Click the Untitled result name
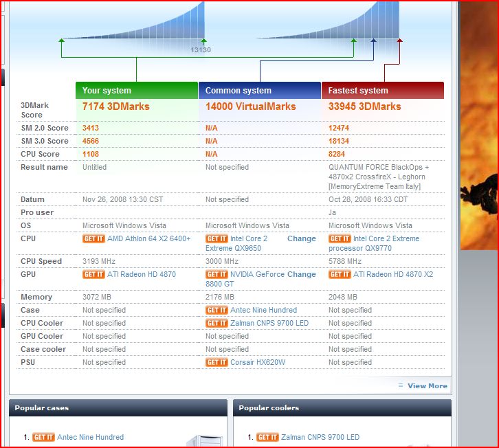This screenshot has width=499, height=448. pos(95,167)
